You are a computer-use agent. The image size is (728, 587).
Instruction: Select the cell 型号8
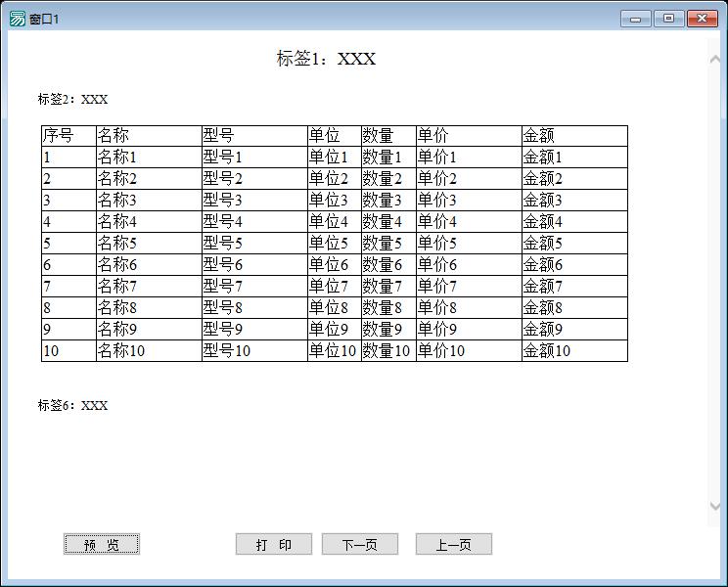point(254,307)
